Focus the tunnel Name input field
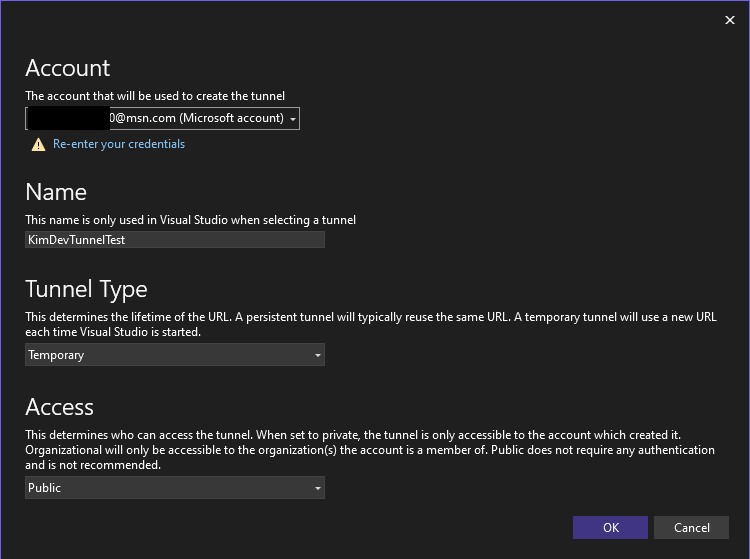The image size is (750, 559). click(175, 240)
